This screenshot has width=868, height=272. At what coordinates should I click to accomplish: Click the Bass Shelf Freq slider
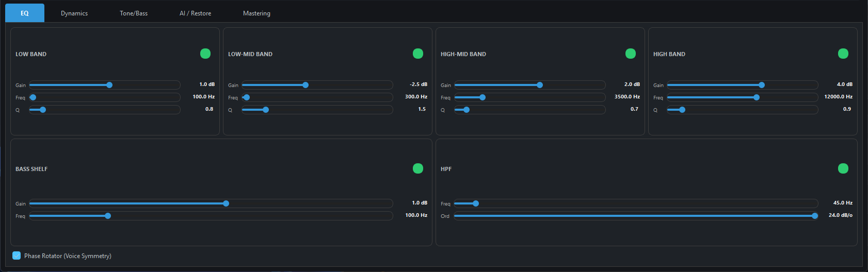[211, 216]
